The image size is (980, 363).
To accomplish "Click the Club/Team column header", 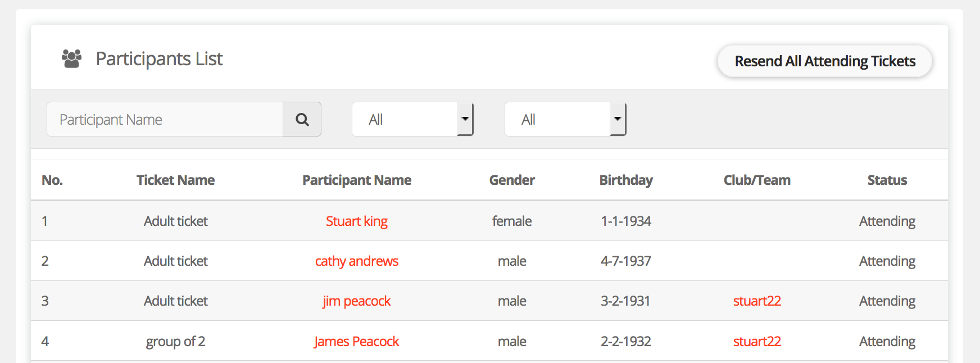I will (756, 180).
